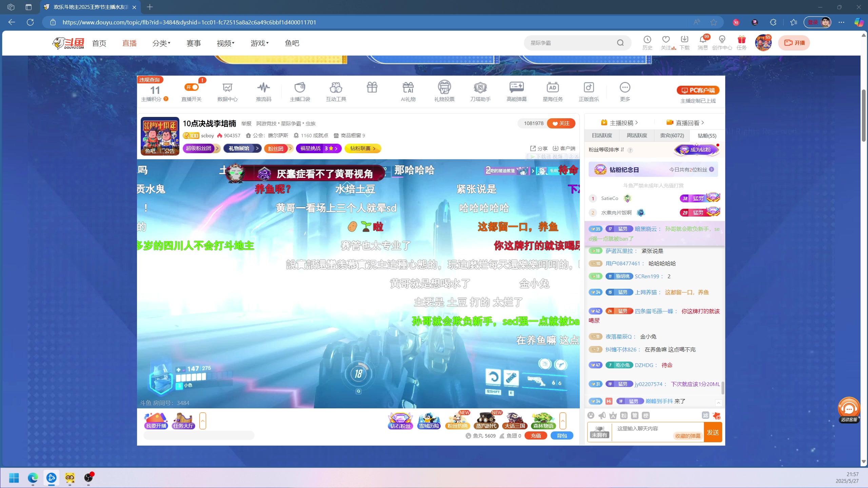Expand 直播回看 section arrow

tap(703, 123)
